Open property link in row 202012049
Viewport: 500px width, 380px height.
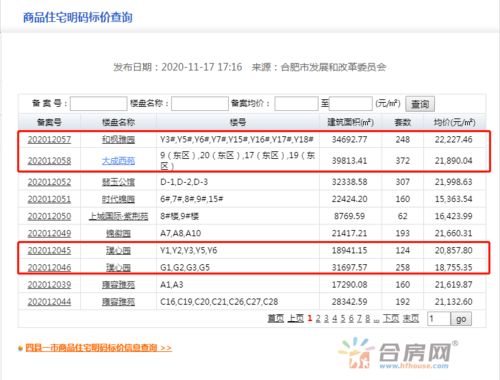[118, 233]
